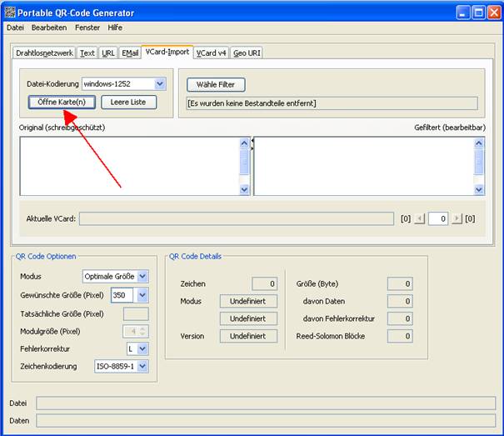Click the first Modus Undefiniert field
The height and width of the screenshot is (436, 504).
click(x=248, y=301)
